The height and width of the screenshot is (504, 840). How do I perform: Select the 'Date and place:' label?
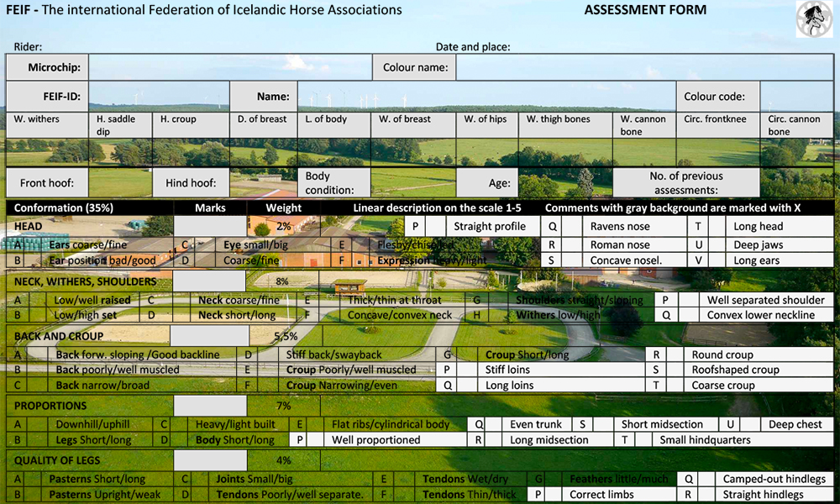click(x=473, y=46)
